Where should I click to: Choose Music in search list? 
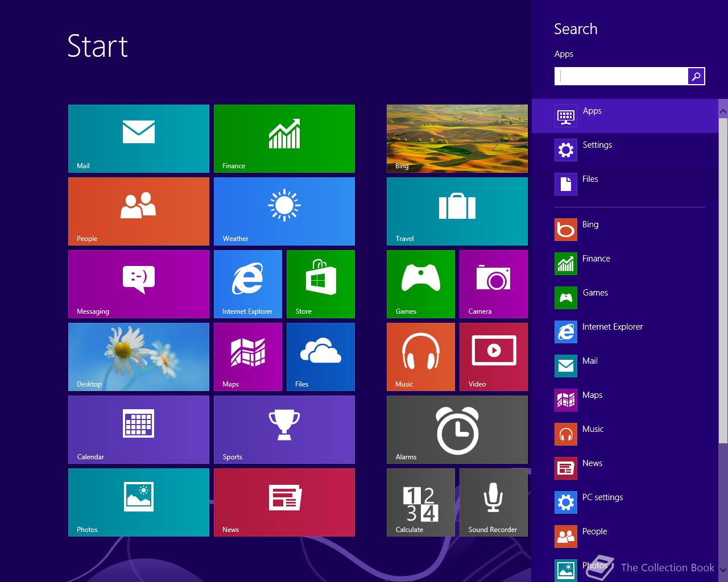625,434
